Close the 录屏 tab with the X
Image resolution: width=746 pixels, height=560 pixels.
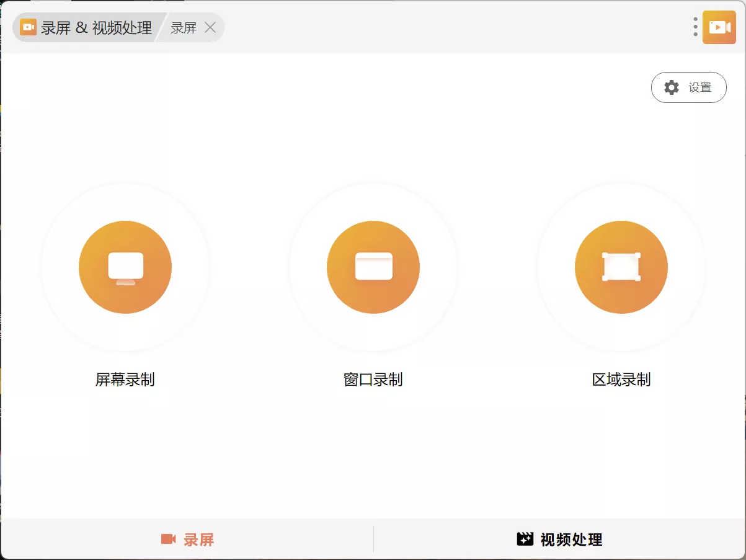(209, 27)
